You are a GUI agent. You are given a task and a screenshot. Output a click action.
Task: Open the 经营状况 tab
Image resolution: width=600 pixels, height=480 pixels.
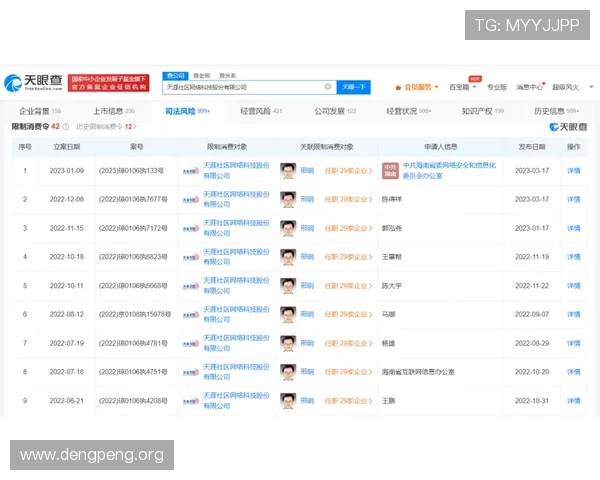pos(409,111)
